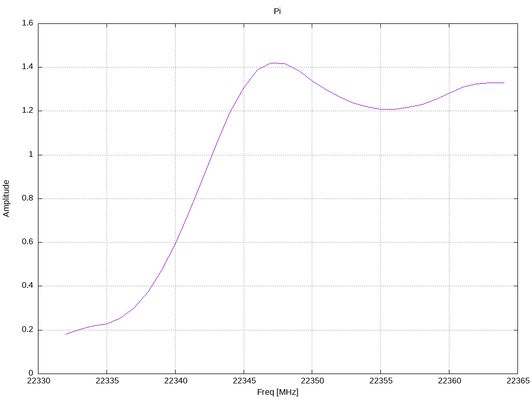
Task: Click the curve's right end point near 22364 MHz
Action: tap(504, 83)
